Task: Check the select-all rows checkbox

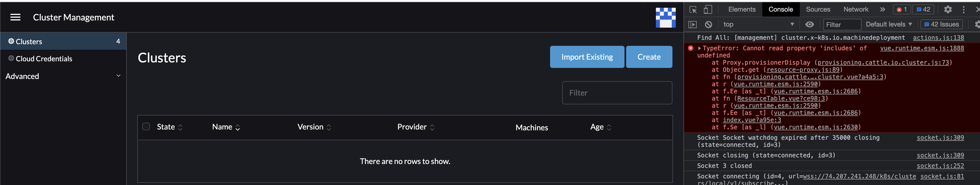Action: click(146, 126)
